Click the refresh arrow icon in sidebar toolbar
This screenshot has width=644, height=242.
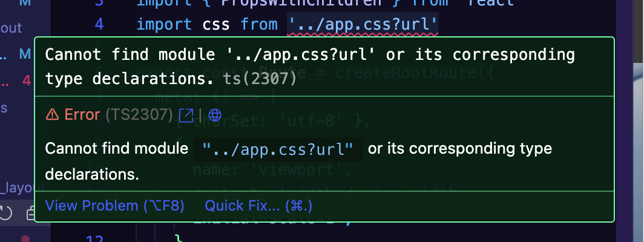click(5, 214)
